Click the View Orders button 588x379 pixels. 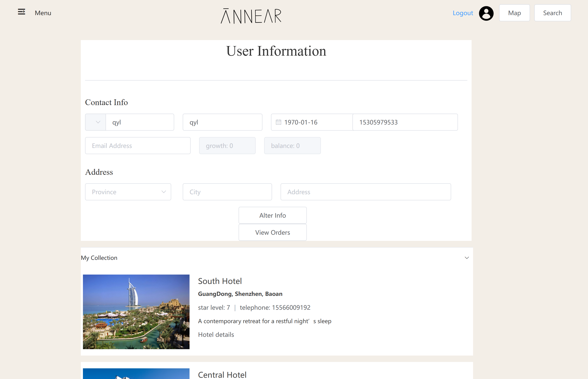click(272, 232)
